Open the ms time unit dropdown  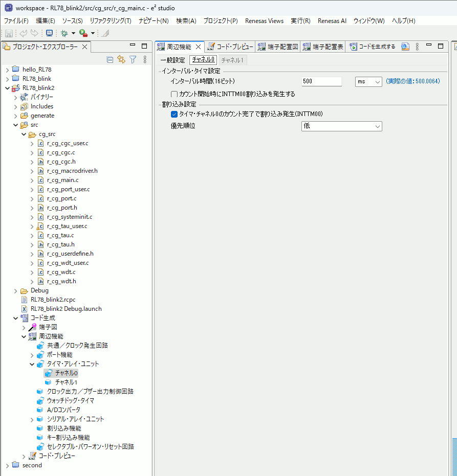pyautogui.click(x=368, y=82)
